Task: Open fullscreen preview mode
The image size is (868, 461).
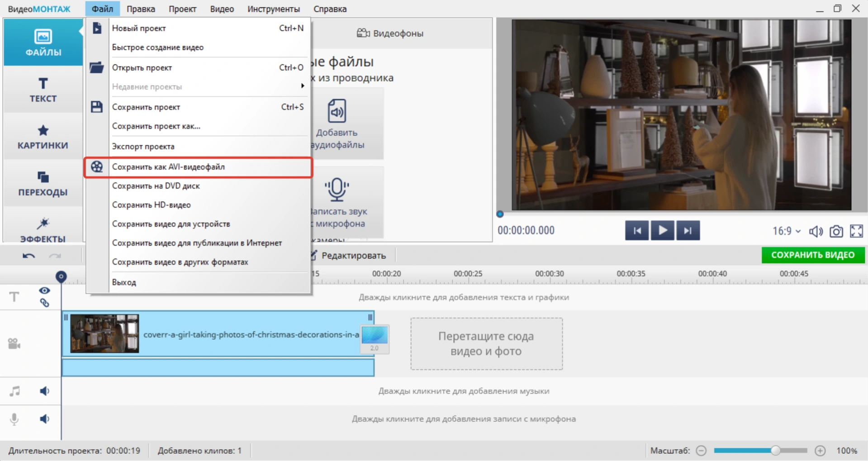Action: pyautogui.click(x=856, y=231)
